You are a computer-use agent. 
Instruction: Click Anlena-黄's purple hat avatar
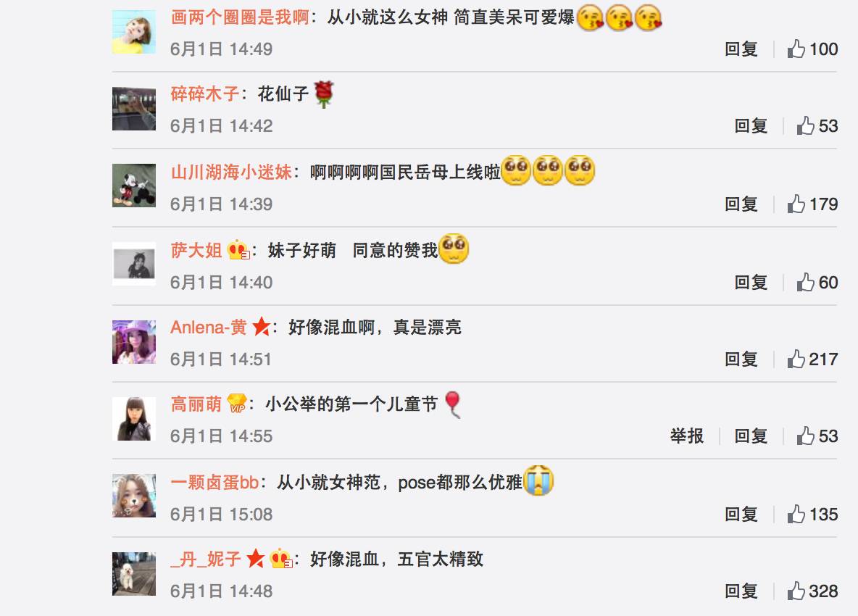click(134, 343)
